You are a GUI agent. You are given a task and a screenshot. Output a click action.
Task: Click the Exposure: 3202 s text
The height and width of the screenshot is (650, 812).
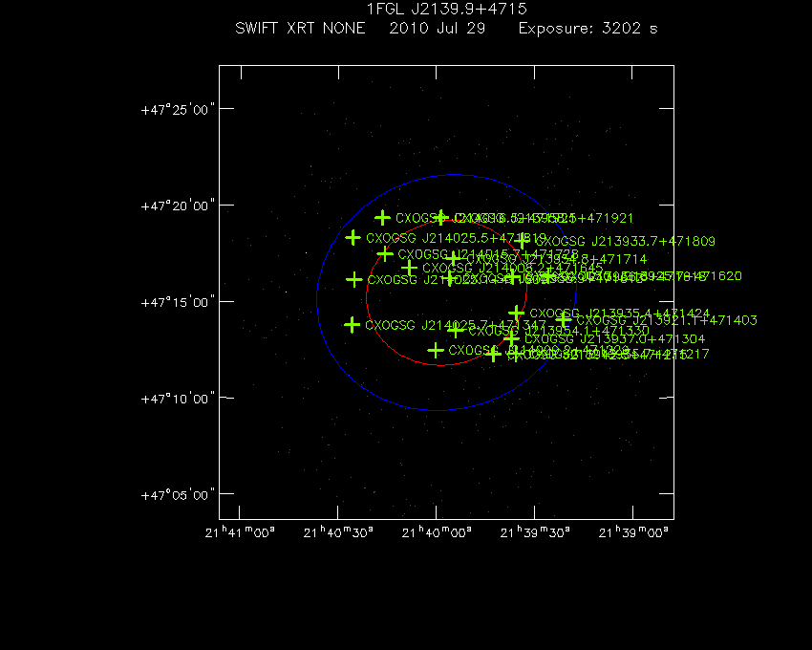coord(588,28)
